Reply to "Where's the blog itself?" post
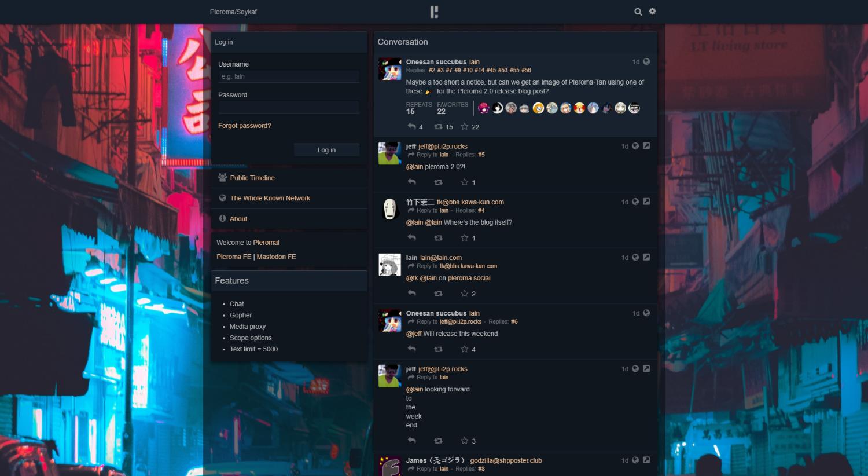 pyautogui.click(x=412, y=237)
